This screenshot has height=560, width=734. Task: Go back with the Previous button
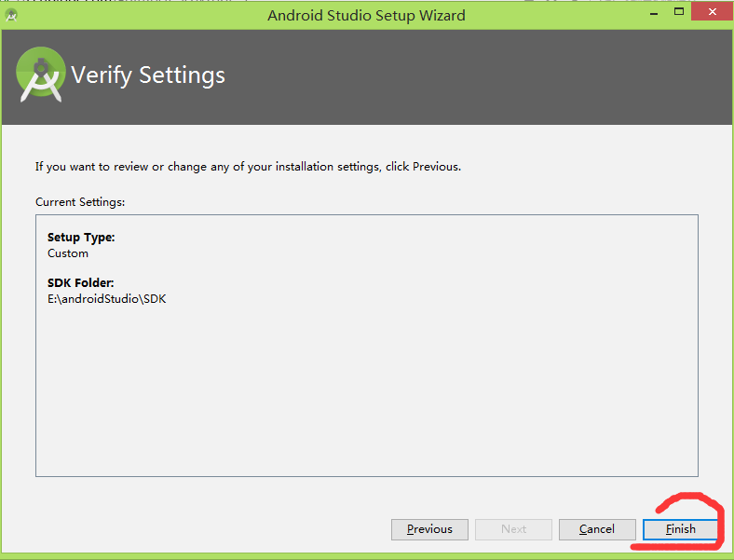point(429,529)
